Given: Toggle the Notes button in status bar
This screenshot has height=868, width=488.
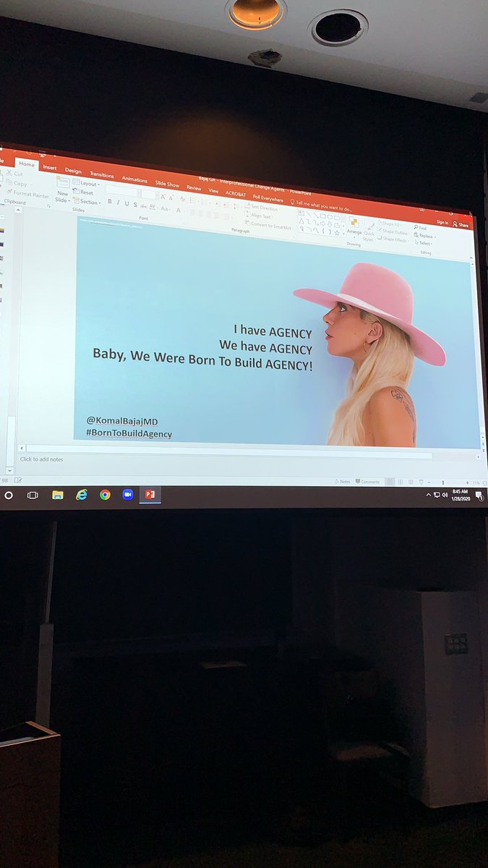Looking at the screenshot, I should click(343, 482).
